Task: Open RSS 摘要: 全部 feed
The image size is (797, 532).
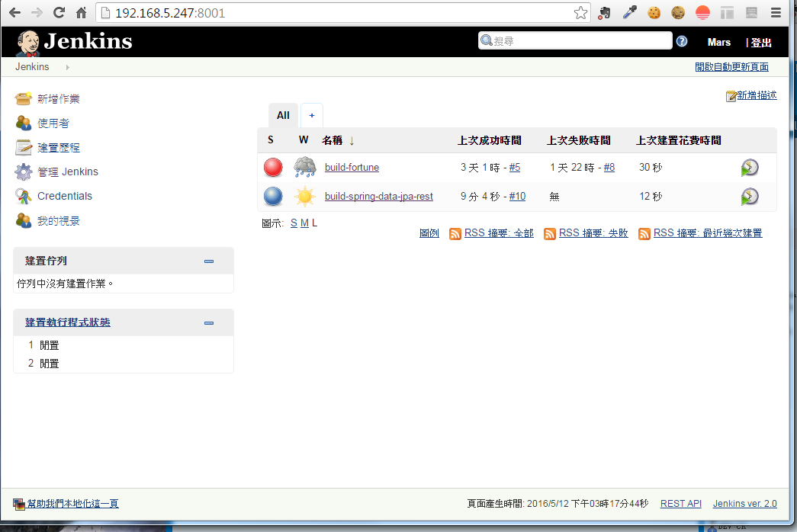Action: [x=499, y=233]
